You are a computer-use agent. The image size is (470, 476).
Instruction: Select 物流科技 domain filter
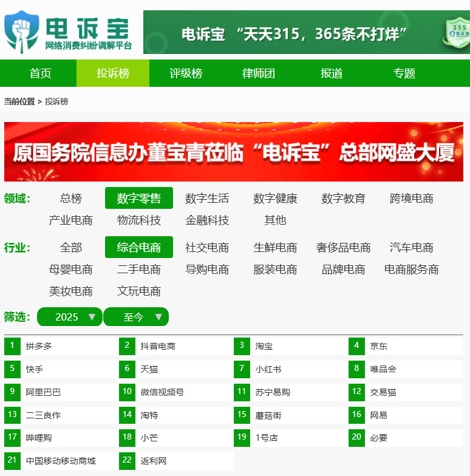(x=139, y=220)
